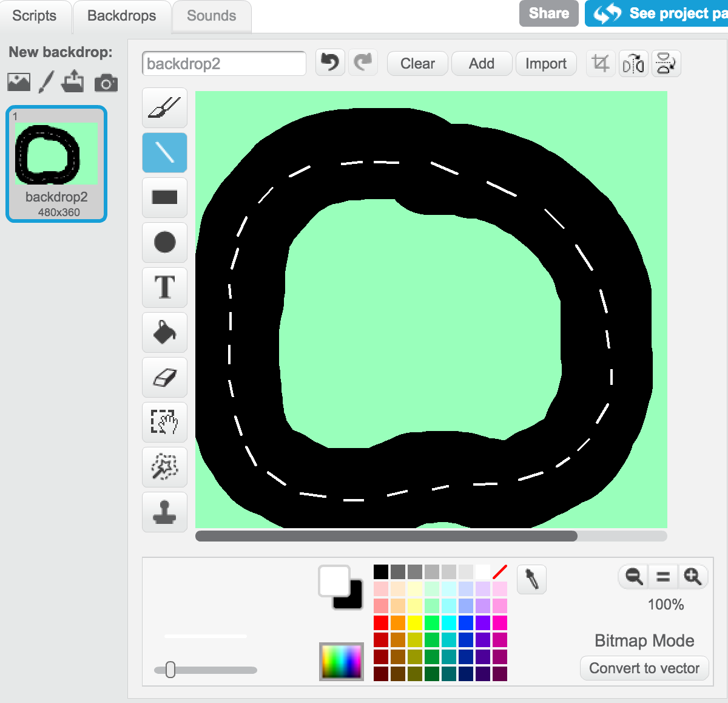Click the Add button
The width and height of the screenshot is (728, 703).
(482, 64)
